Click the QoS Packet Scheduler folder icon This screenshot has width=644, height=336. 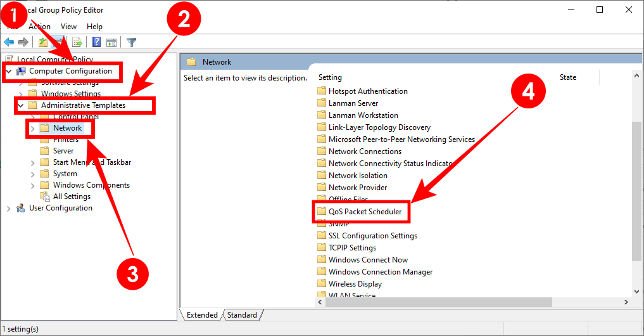[x=322, y=211]
